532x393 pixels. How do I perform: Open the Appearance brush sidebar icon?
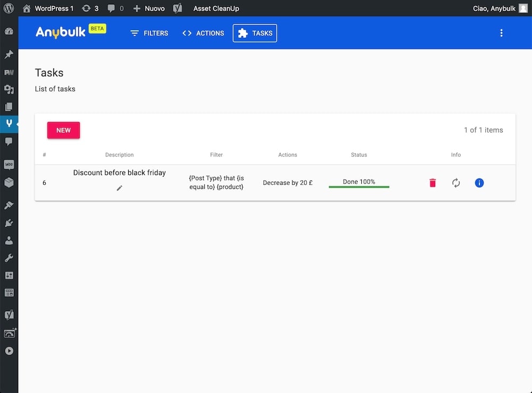coord(9,205)
